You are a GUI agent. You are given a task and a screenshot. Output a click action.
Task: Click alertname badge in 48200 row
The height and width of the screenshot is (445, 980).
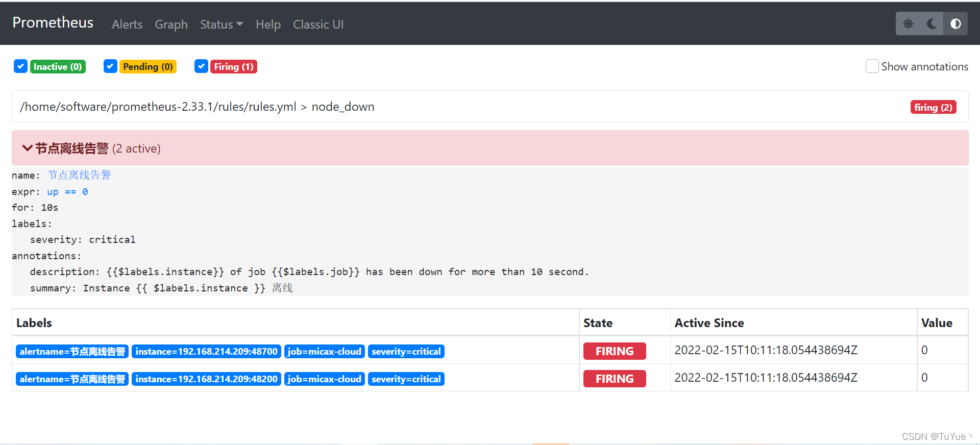tap(72, 379)
